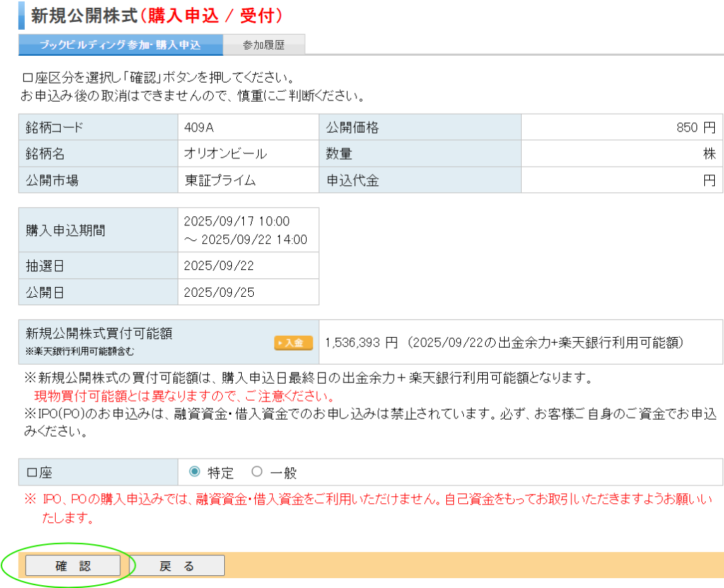Click the stock name オリオンビール

(225, 154)
